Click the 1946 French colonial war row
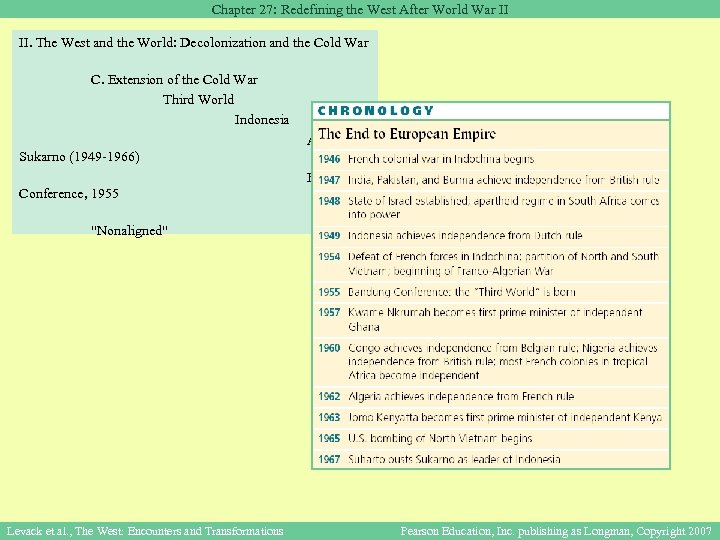Screen dimensions: 720x540 point(490,159)
